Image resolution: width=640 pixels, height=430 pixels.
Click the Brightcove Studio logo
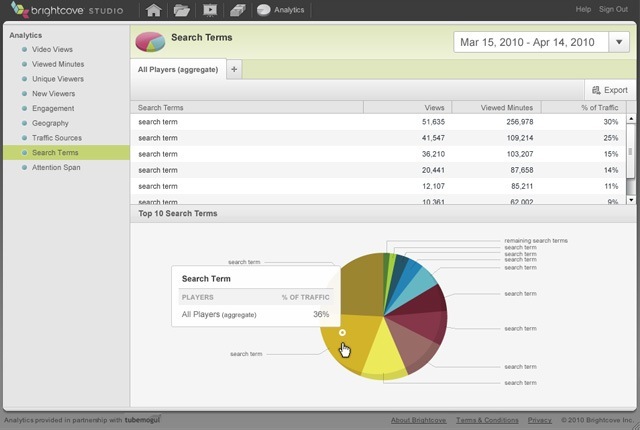(x=67, y=9)
